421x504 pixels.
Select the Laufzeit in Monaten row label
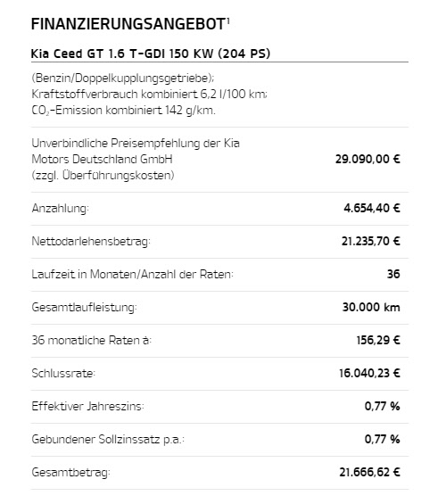132,274
